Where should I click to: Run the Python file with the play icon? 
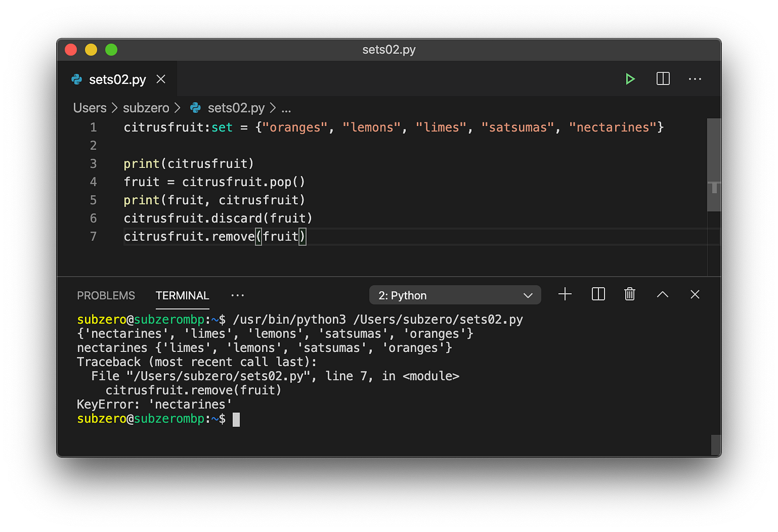[630, 79]
